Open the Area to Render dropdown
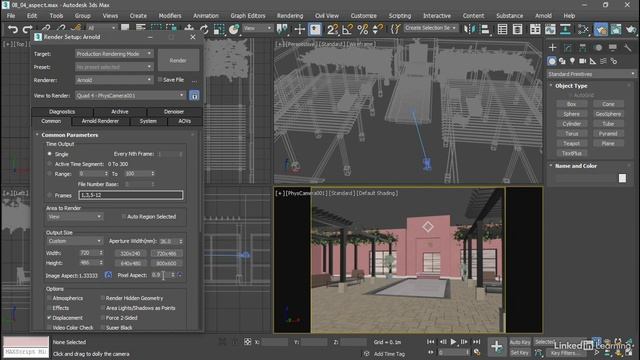This screenshot has width=640, height=360. (x=75, y=217)
